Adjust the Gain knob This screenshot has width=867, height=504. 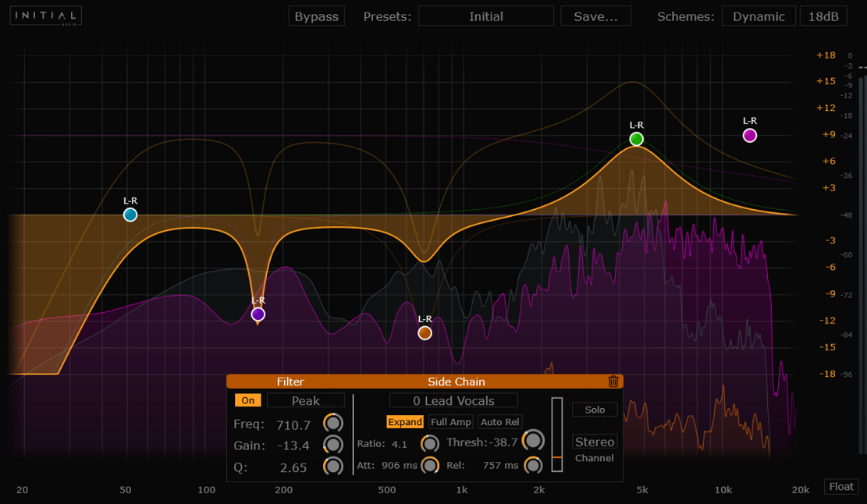point(333,445)
